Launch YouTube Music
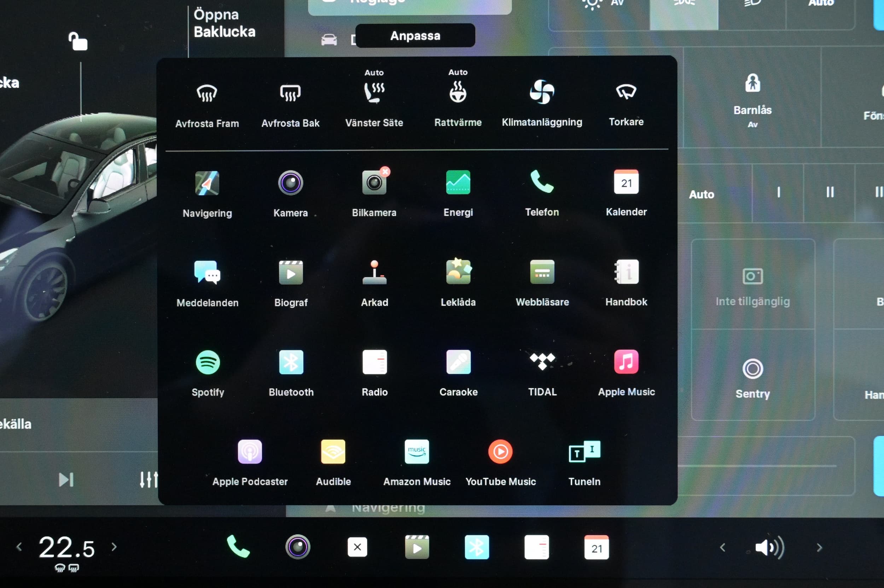This screenshot has width=884, height=588. pos(500,452)
